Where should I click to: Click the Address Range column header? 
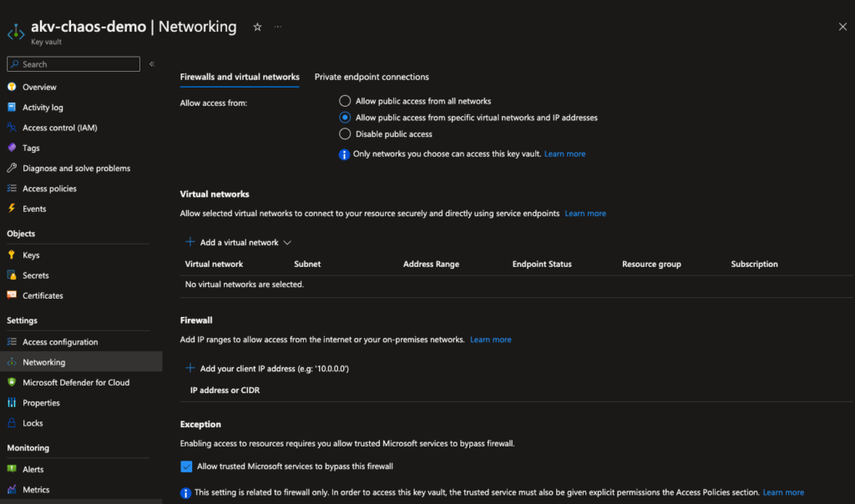tap(431, 264)
